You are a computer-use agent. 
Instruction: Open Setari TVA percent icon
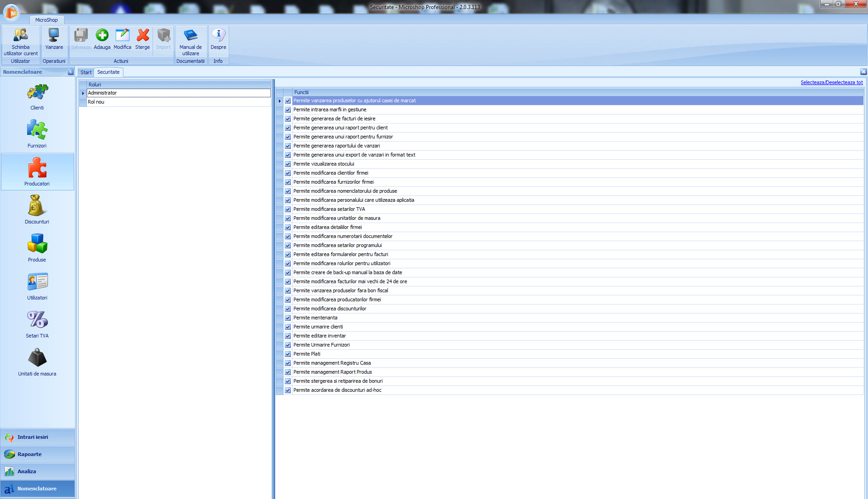point(37,319)
